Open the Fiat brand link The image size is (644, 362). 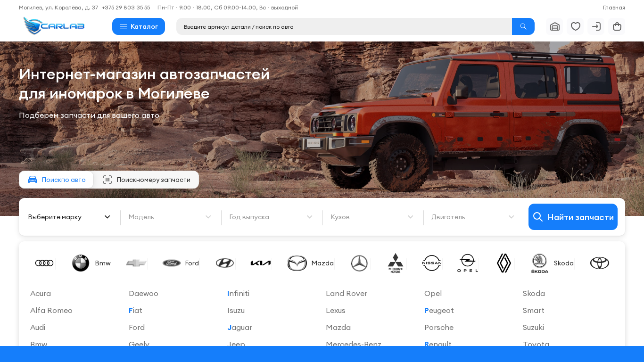pyautogui.click(x=135, y=310)
